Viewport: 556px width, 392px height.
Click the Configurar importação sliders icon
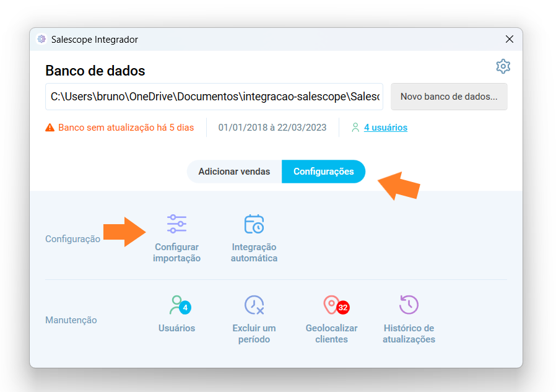click(176, 224)
